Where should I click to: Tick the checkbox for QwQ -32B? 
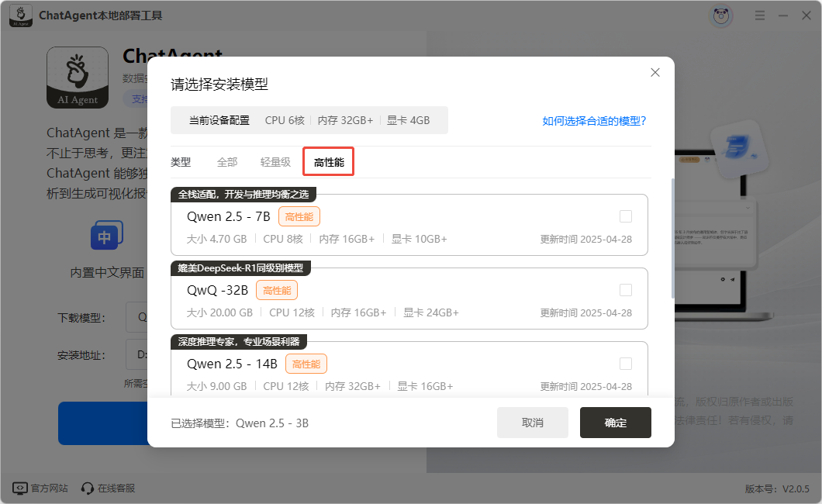click(x=625, y=290)
